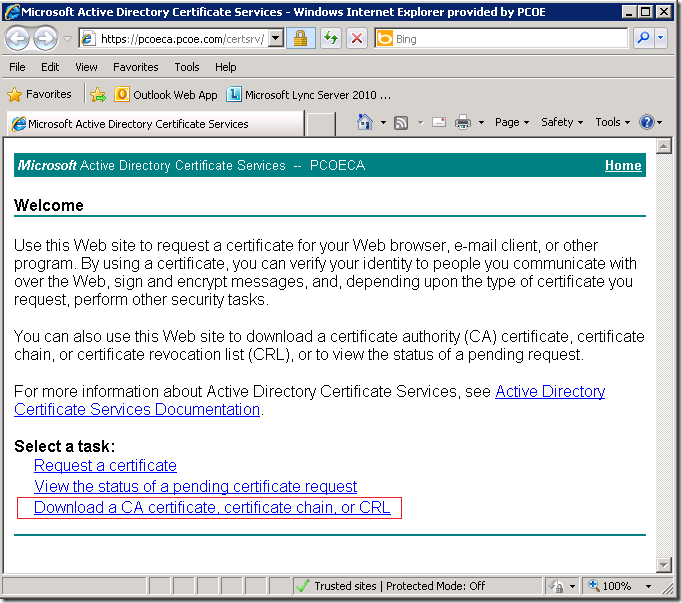Viewport: 682px width, 603px height.
Task: Click the Add to Favorites Bar star icon
Action: tap(98, 94)
